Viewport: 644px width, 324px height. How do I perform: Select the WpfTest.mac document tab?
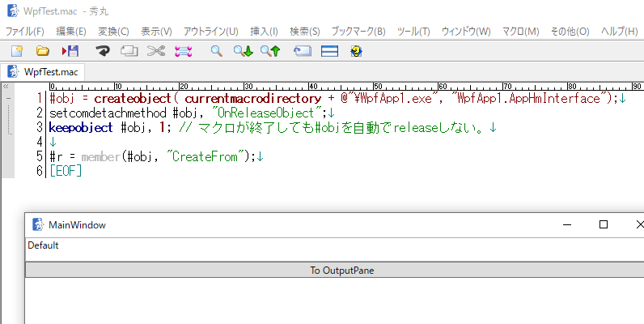[43, 71]
